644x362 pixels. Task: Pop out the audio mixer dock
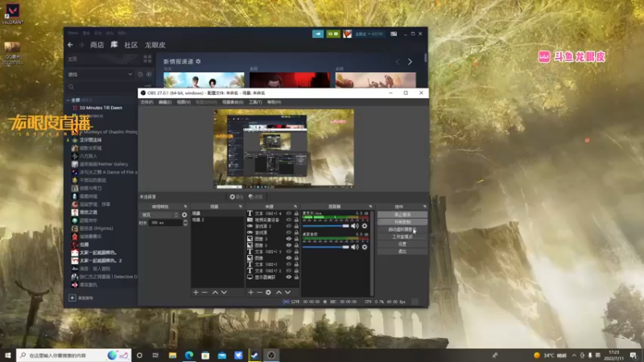[x=370, y=207]
